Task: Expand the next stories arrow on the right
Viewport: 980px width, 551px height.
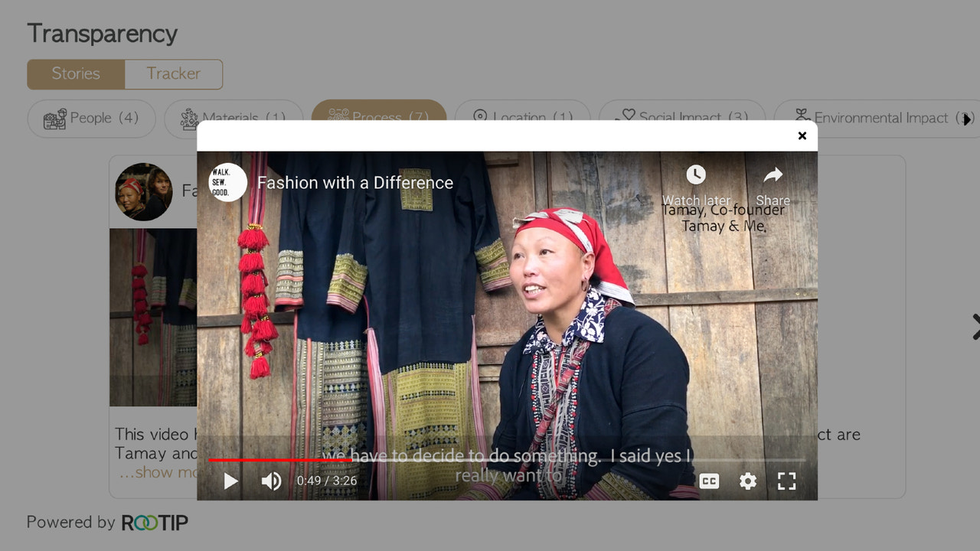Action: click(x=974, y=326)
